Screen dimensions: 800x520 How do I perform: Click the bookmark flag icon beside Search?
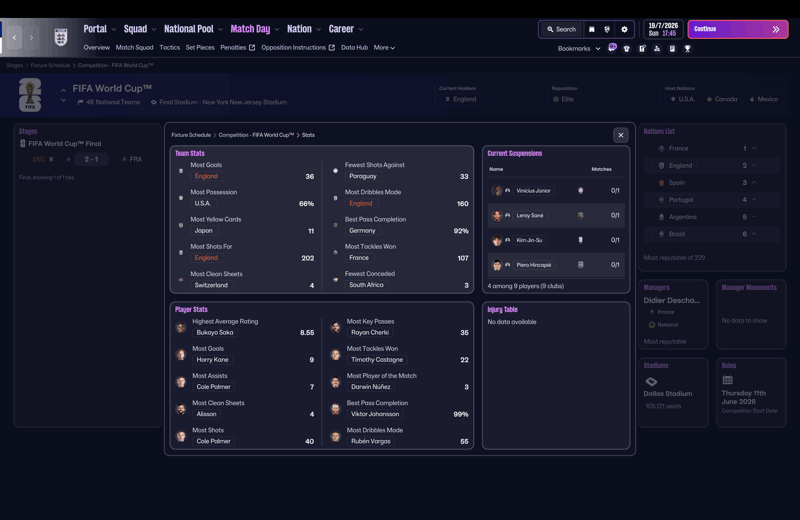[591, 30]
